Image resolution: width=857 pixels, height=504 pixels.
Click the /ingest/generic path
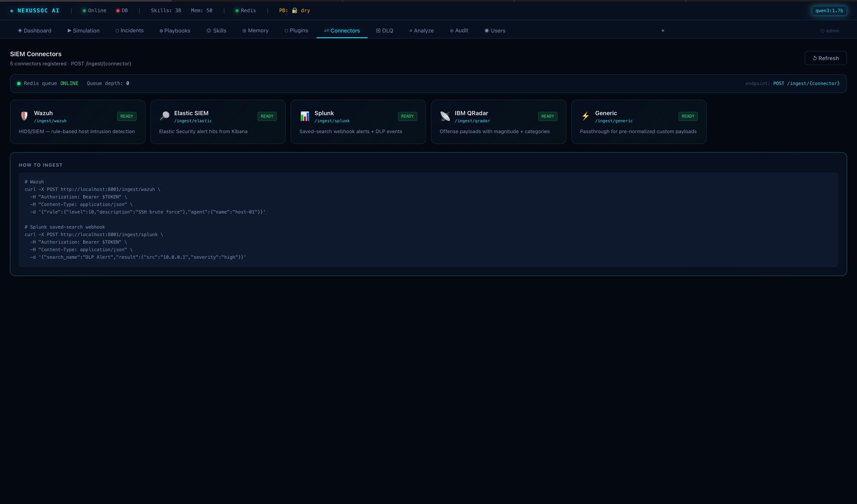click(614, 121)
